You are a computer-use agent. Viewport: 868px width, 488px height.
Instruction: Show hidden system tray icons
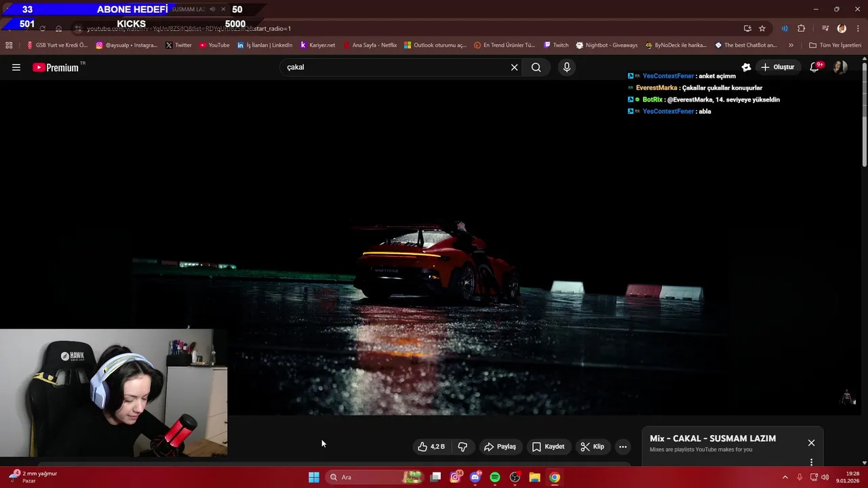coord(785,477)
